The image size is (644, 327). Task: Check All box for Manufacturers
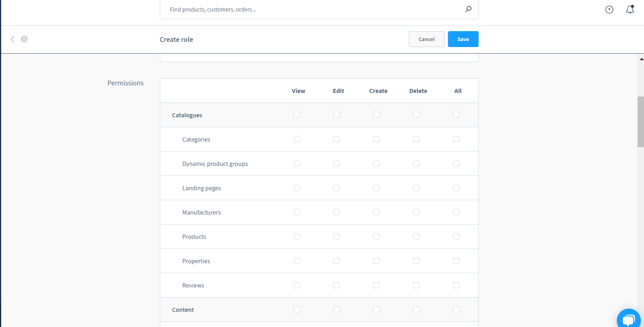(456, 212)
